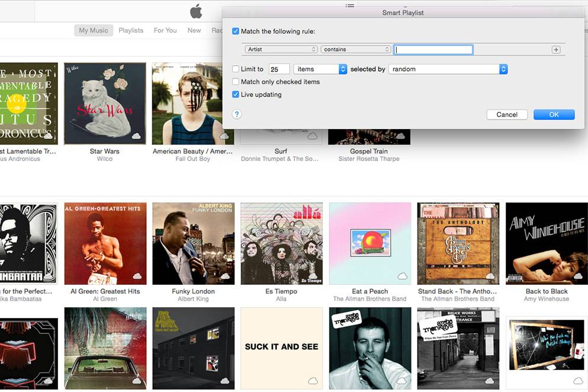Viewport: 588px width, 392px height.
Task: Open the Suck It and See album cover
Action: point(282,349)
